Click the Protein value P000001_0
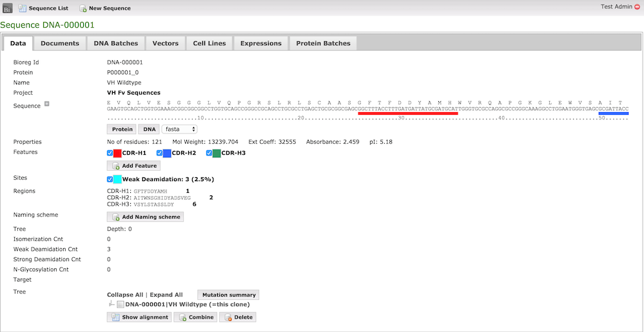This screenshot has height=332, width=644. pyautogui.click(x=122, y=72)
